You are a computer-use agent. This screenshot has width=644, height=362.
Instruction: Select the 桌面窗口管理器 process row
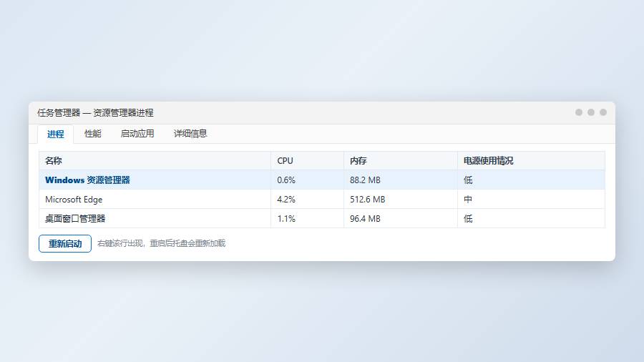pyautogui.click(x=322, y=218)
